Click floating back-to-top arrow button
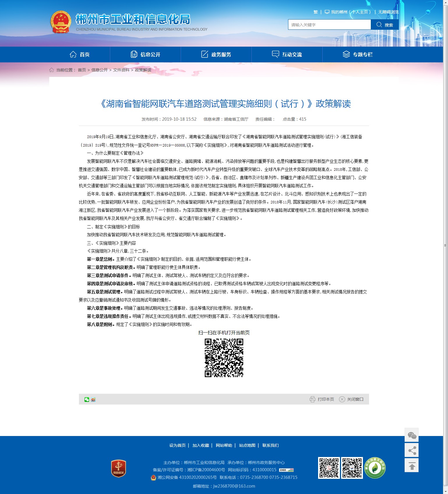Viewport: 448px width, 494px height. pos(412,465)
